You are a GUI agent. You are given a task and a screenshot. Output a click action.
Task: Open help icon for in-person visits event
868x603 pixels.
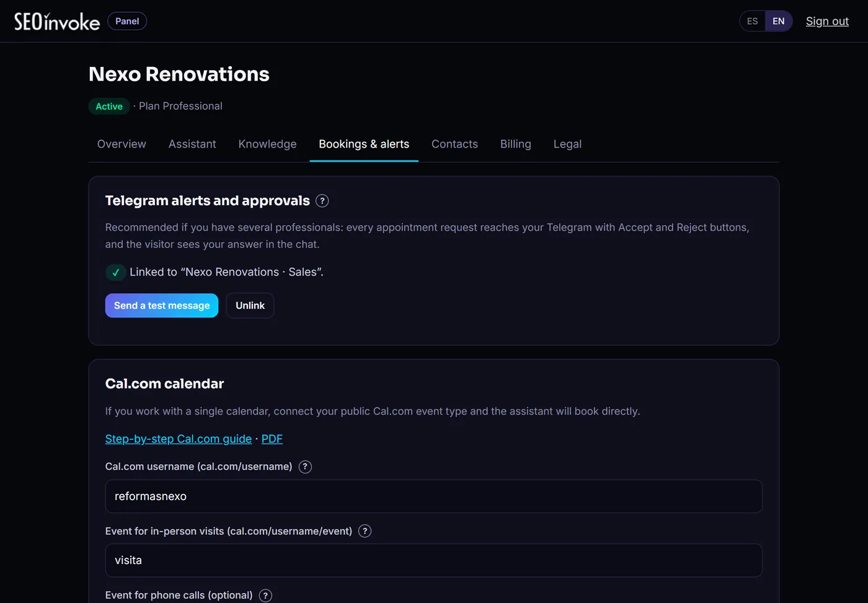[x=365, y=531]
